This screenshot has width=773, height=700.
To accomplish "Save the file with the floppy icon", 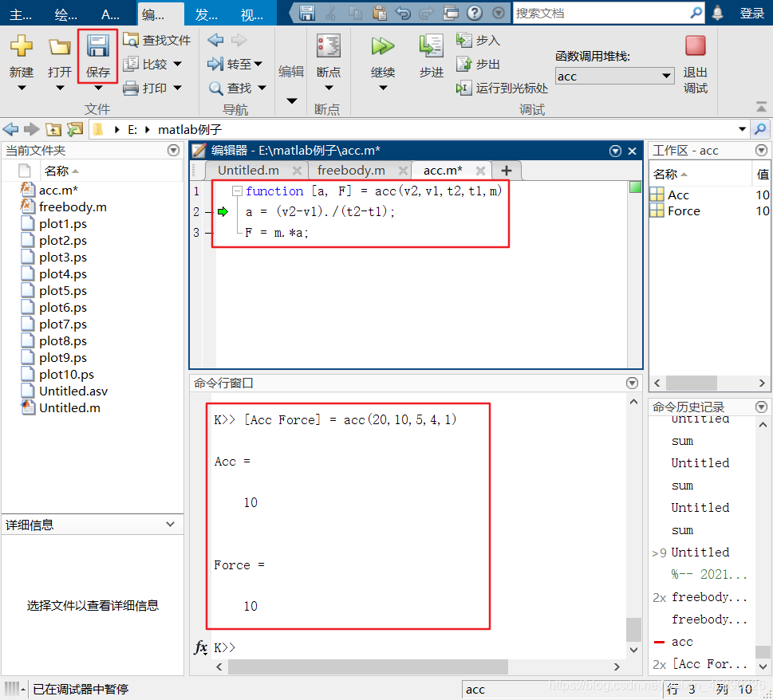I will [x=97, y=46].
